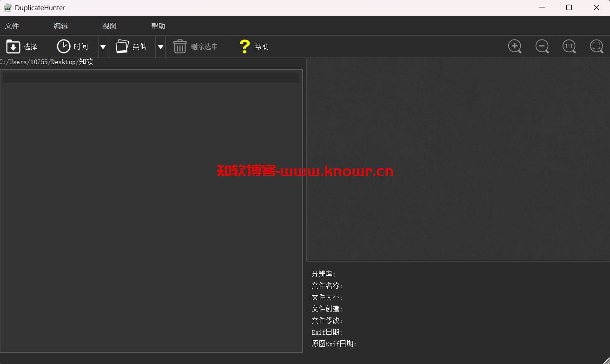Click the 分辨率 label

tap(324, 274)
